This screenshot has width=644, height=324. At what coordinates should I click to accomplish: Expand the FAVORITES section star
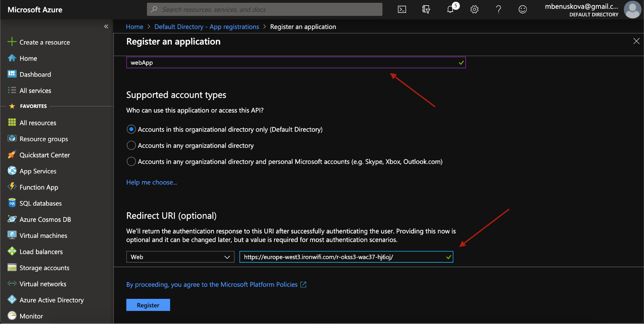click(12, 106)
